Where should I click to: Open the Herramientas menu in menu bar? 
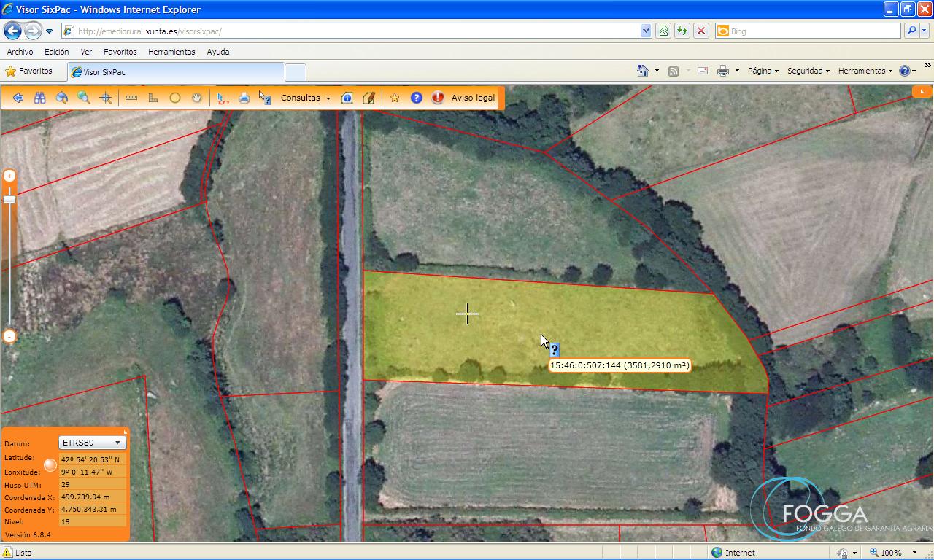(171, 52)
